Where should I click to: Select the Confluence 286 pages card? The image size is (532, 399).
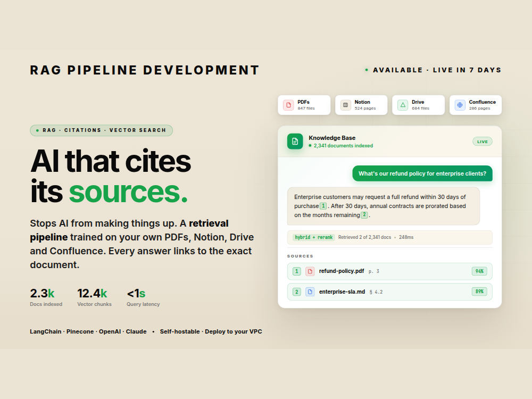(x=476, y=105)
